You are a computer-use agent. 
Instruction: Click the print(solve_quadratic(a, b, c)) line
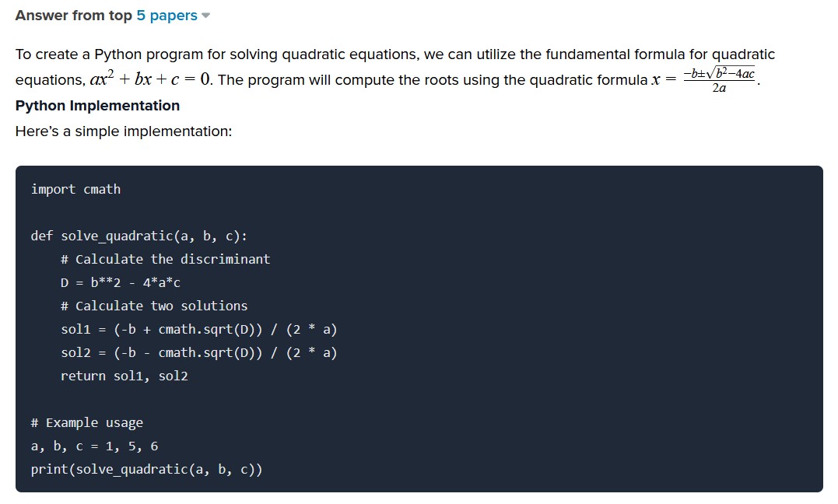point(146,469)
